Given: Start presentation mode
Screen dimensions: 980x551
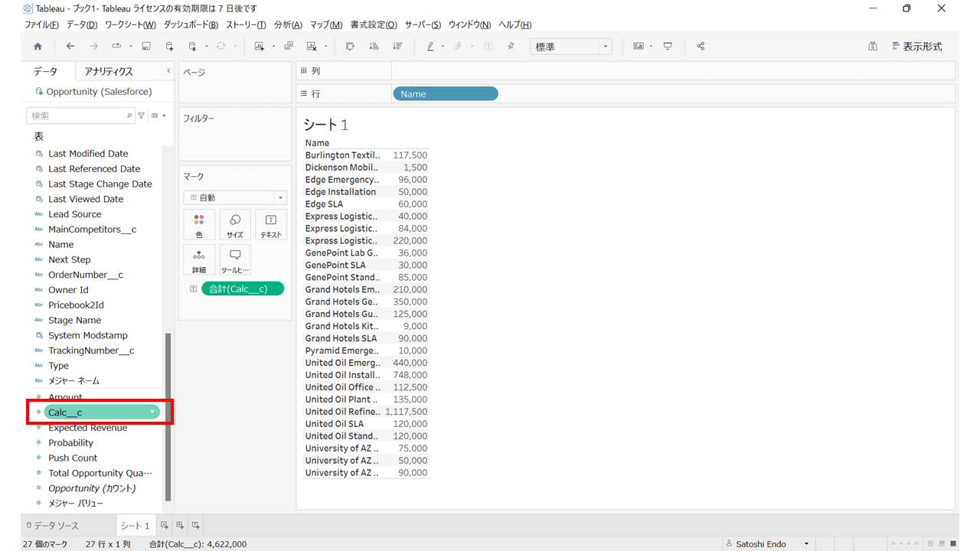Looking at the screenshot, I should [668, 47].
